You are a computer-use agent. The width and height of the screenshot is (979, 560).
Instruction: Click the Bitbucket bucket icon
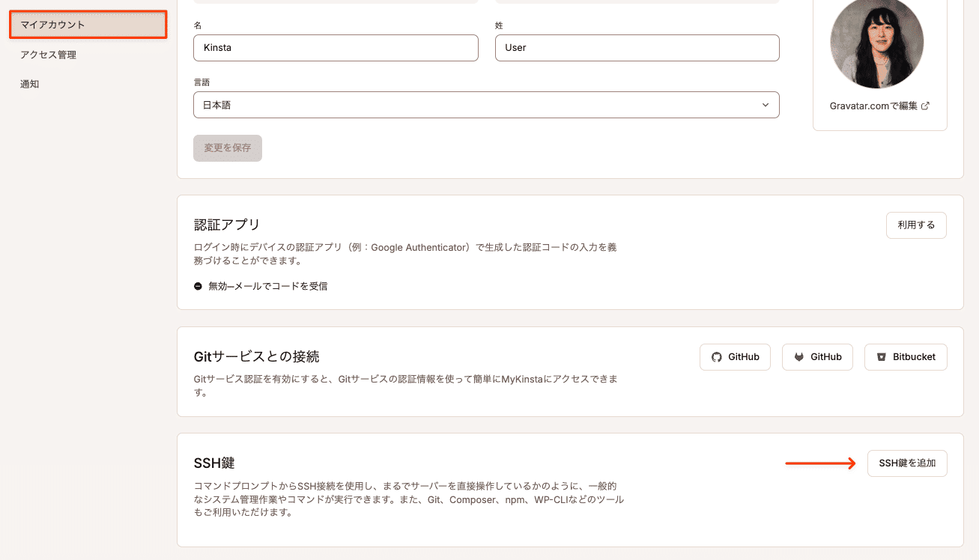(x=881, y=357)
